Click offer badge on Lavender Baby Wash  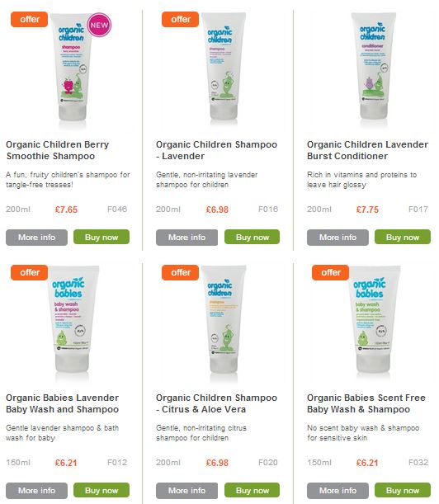click(x=29, y=272)
